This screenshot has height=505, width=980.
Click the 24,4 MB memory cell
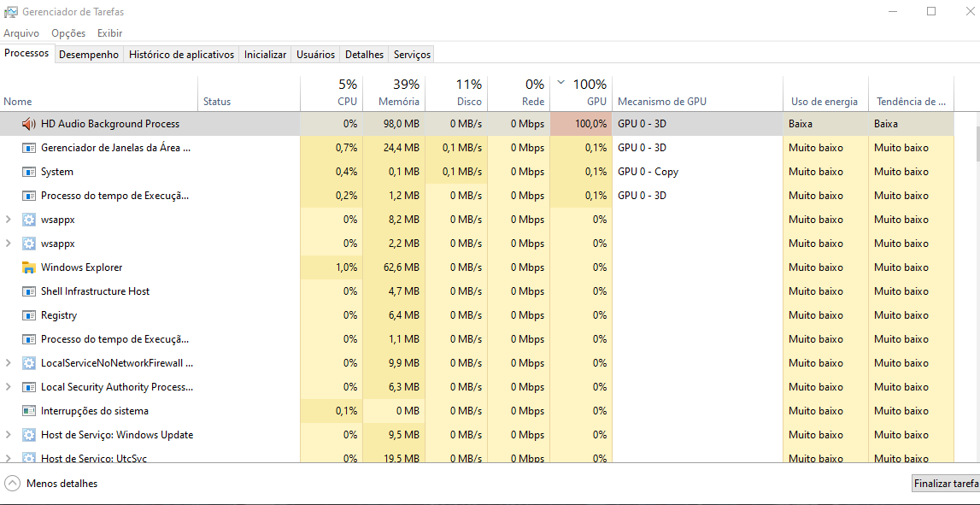[394, 148]
